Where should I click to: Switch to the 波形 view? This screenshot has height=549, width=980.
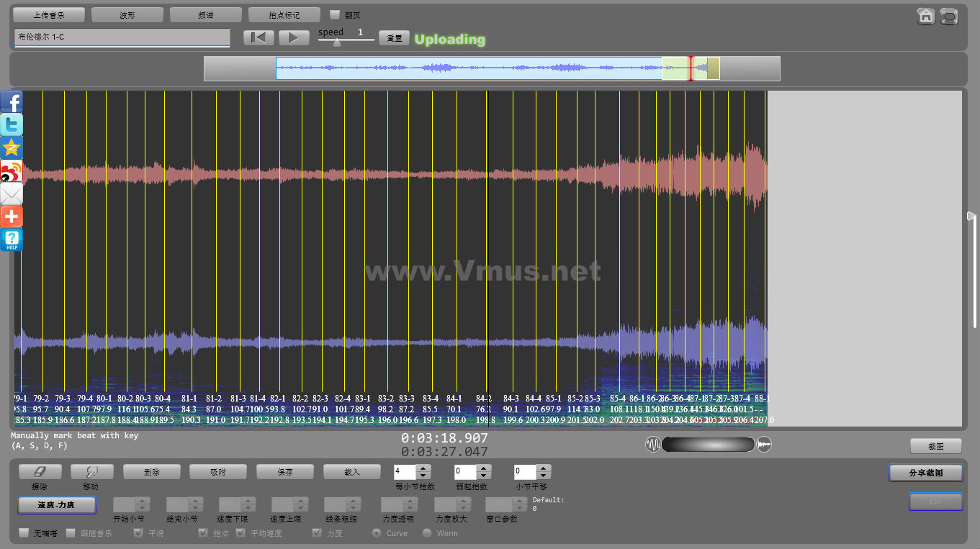(127, 14)
